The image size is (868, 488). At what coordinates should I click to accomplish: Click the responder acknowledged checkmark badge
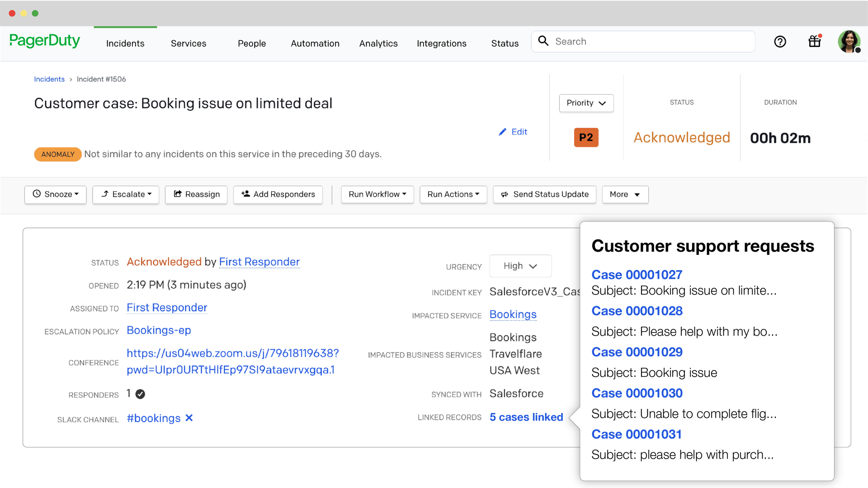tap(141, 394)
